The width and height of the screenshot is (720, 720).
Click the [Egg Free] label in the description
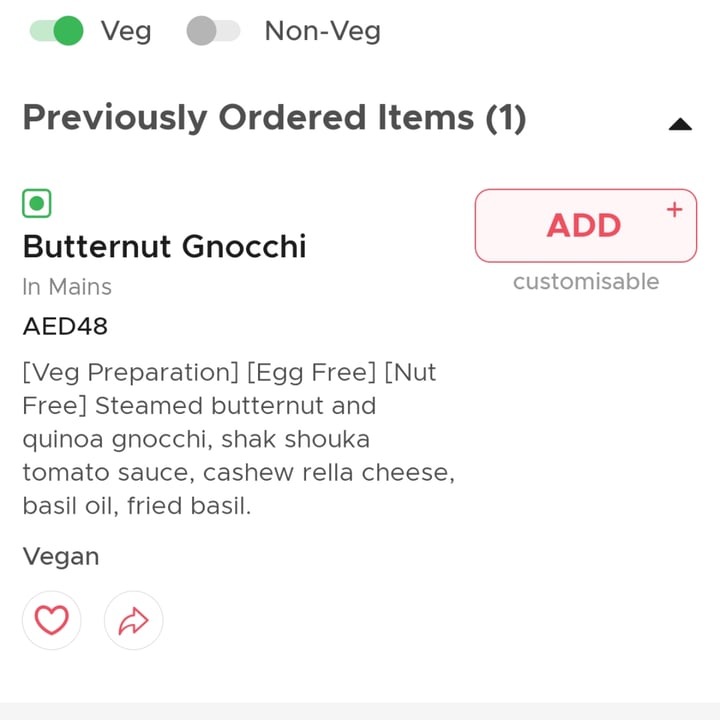click(x=311, y=372)
